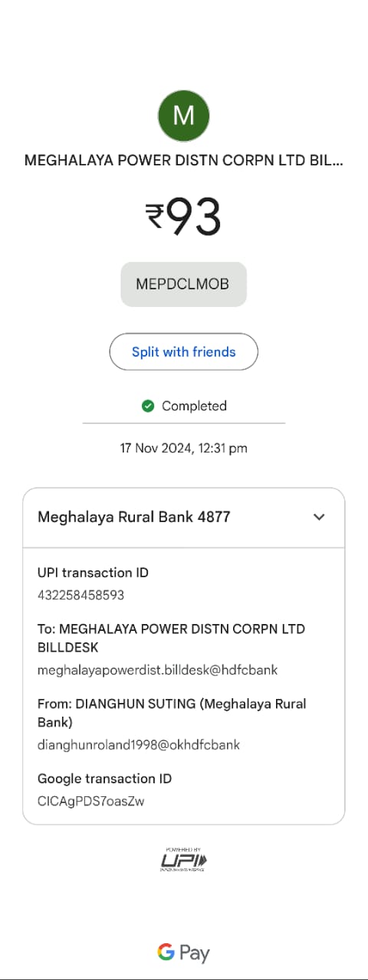368x980 pixels.
Task: Tap the From: DIANGHUN SUTING sender line
Action: point(172,713)
